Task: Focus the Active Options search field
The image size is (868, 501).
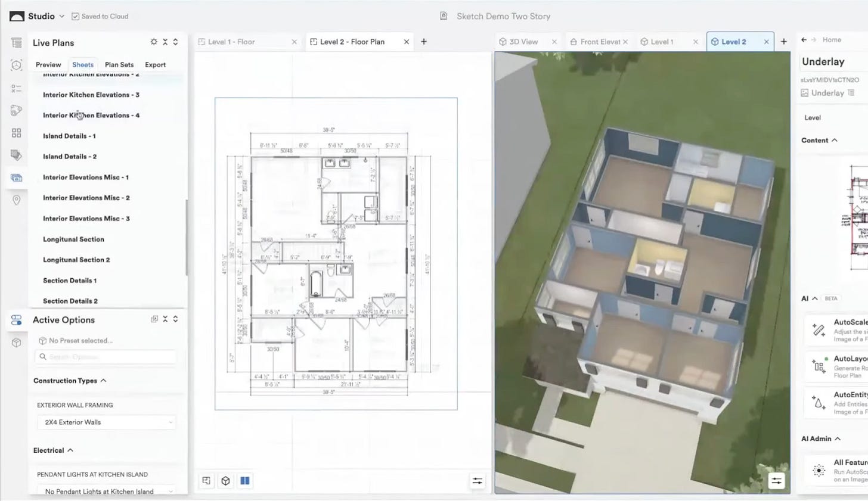Action: point(106,357)
